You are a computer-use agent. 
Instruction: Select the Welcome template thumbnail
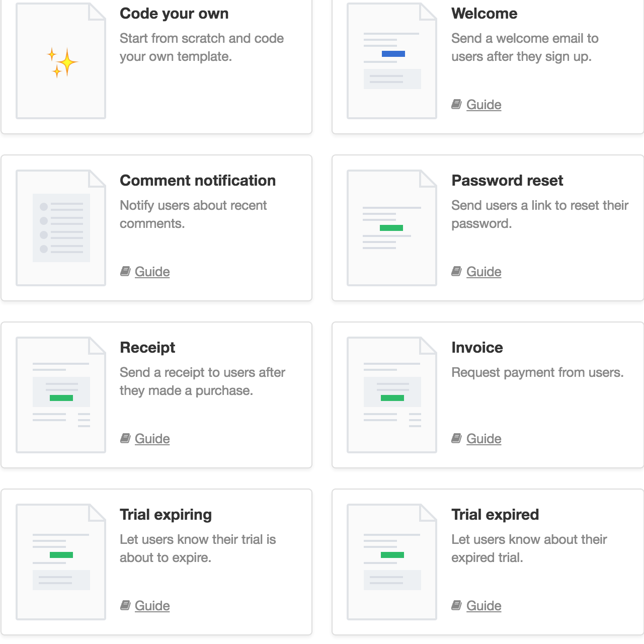[392, 61]
